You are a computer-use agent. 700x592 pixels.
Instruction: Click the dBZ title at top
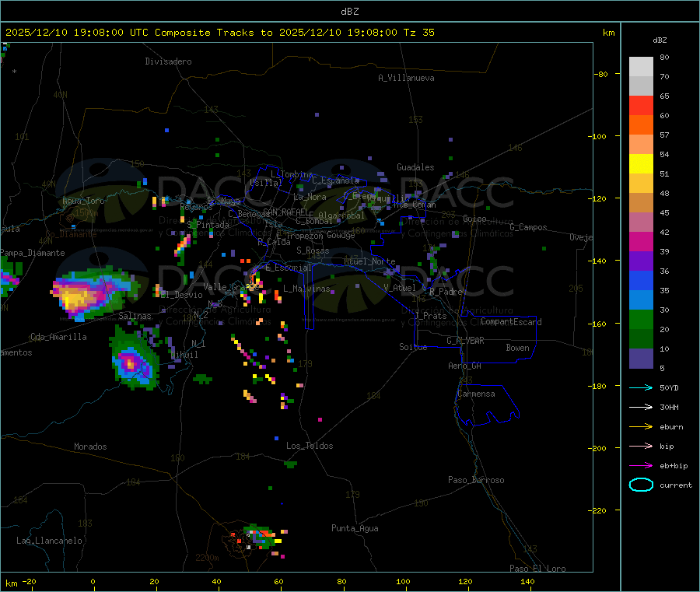tap(349, 12)
